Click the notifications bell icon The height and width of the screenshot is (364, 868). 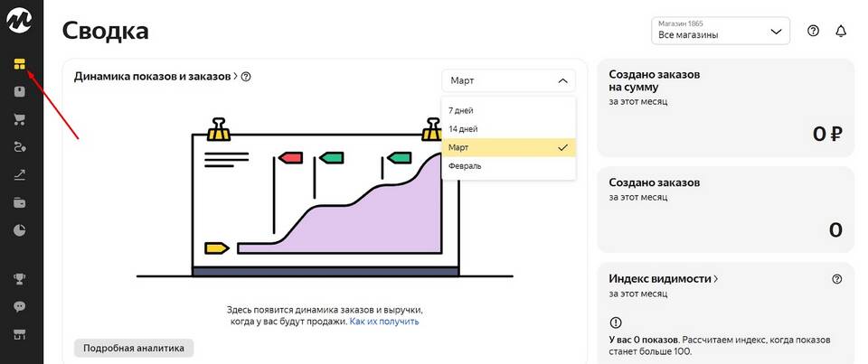(x=841, y=31)
